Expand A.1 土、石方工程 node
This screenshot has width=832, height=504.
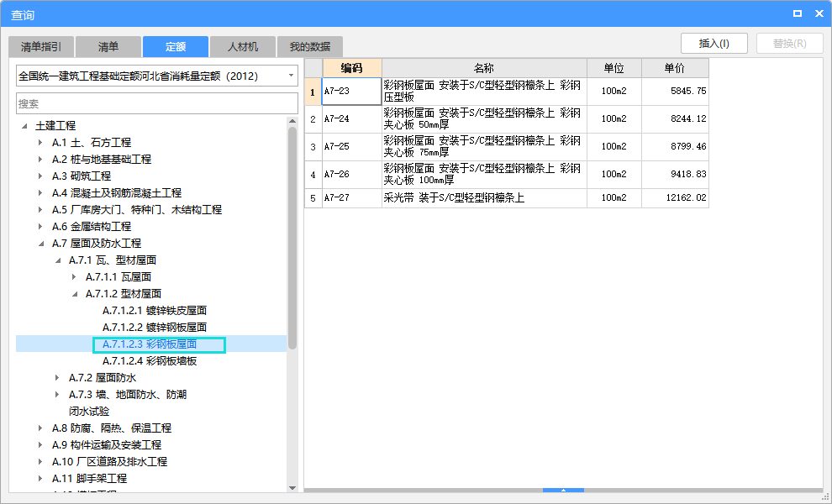pyautogui.click(x=41, y=142)
